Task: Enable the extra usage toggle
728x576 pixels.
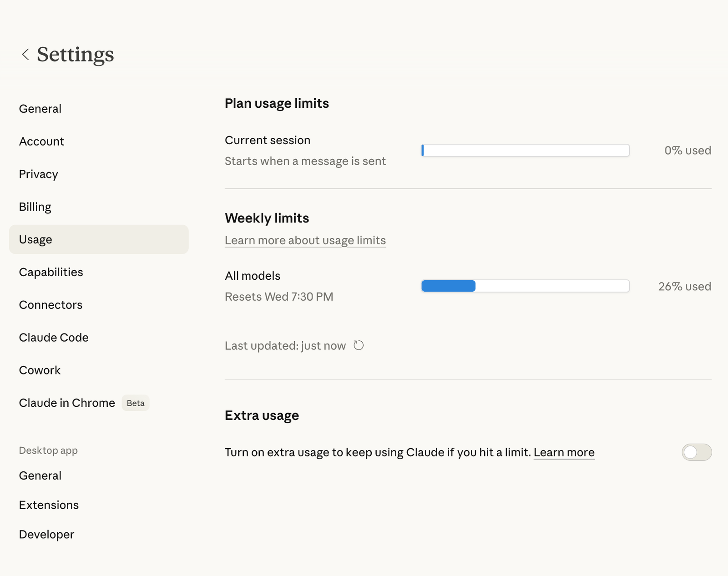Action: 697,452
